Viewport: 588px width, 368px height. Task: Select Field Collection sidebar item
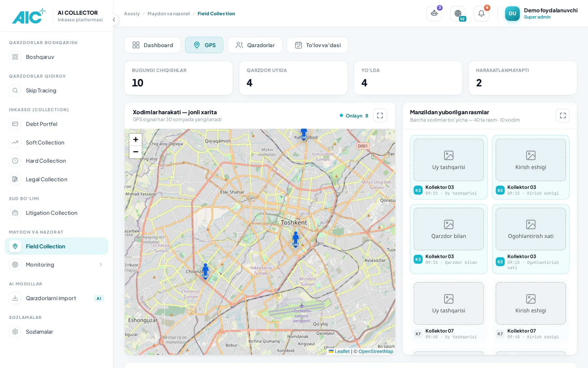pos(57,246)
